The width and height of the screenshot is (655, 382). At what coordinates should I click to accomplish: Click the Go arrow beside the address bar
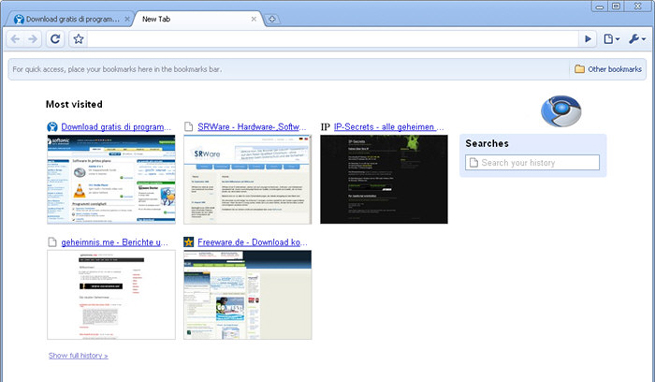[588, 39]
